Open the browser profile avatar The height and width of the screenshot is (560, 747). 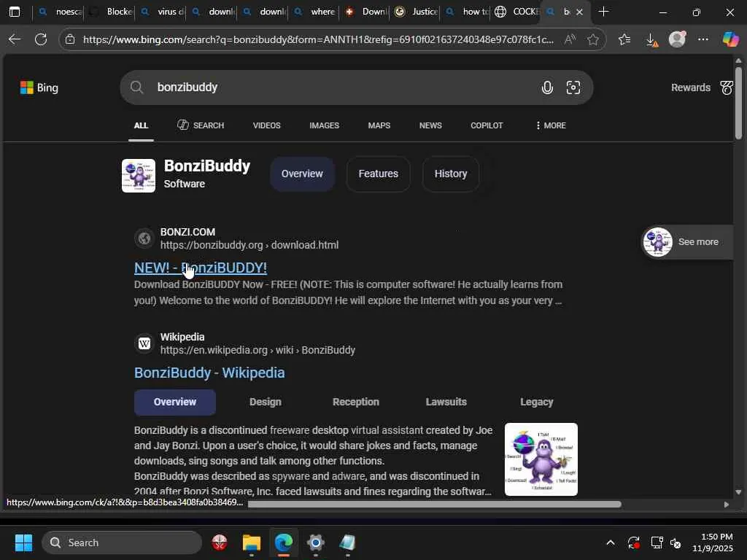(x=677, y=39)
